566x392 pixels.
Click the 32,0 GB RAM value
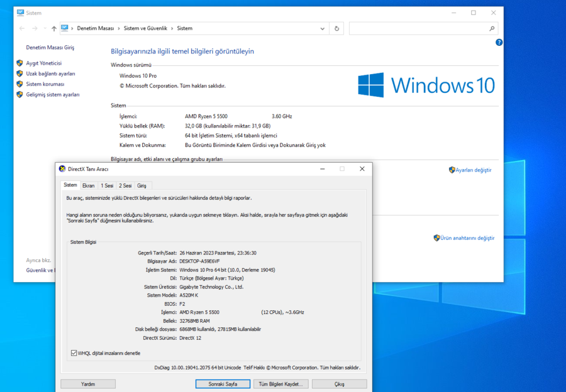click(228, 126)
